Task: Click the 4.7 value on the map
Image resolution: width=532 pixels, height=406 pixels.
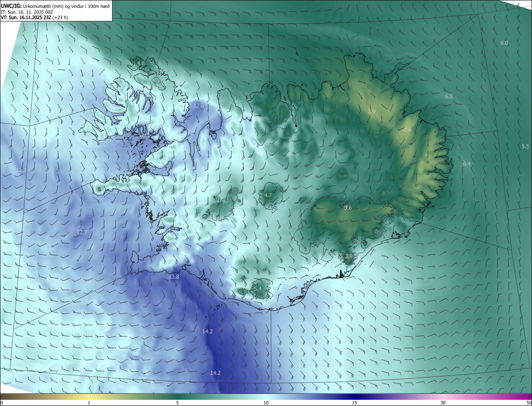Action: (268, 195)
